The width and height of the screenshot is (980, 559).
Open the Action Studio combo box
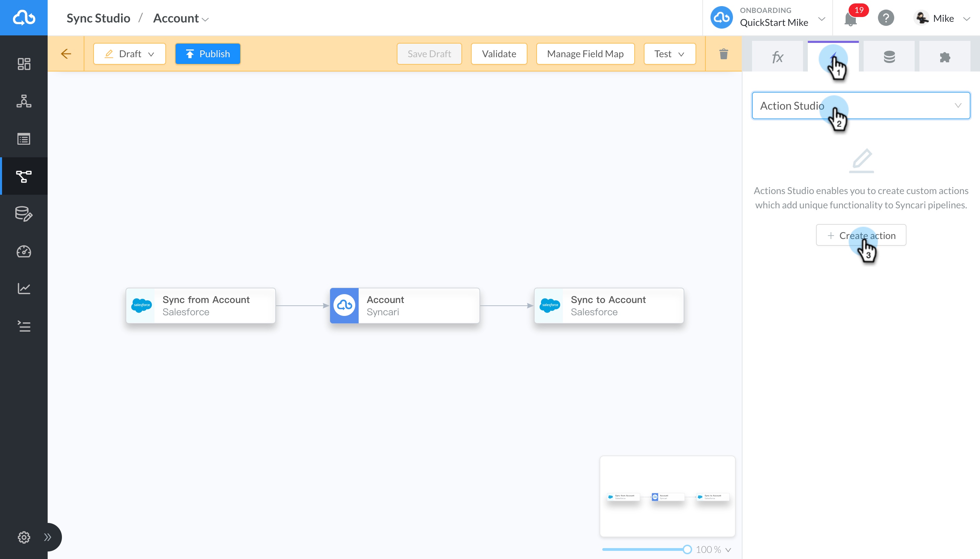(861, 106)
